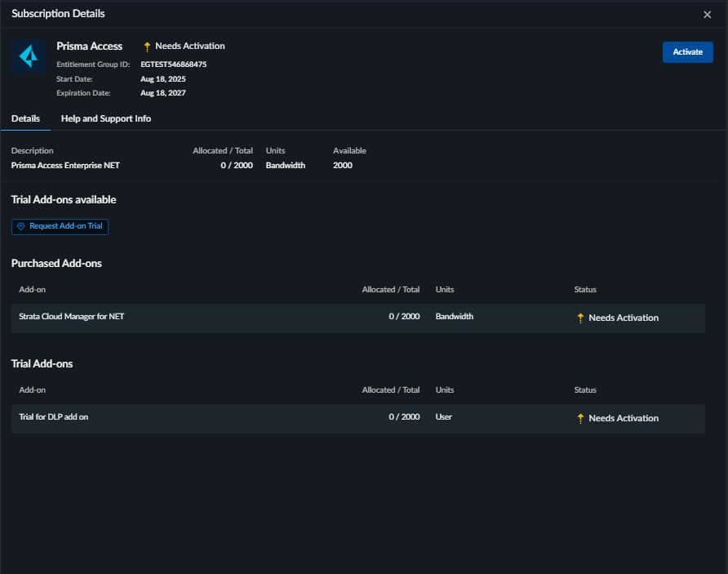Click the Purchased Add-ons section heading

point(56,263)
